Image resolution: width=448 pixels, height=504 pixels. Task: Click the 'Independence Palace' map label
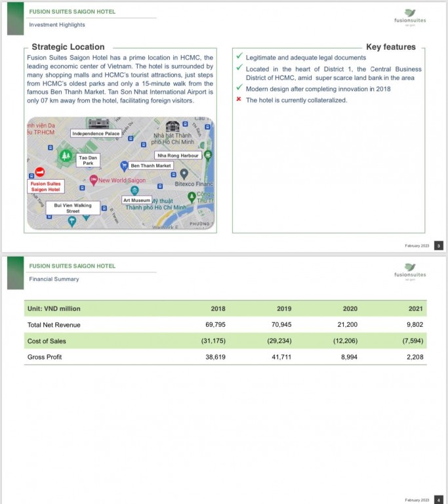click(x=96, y=133)
